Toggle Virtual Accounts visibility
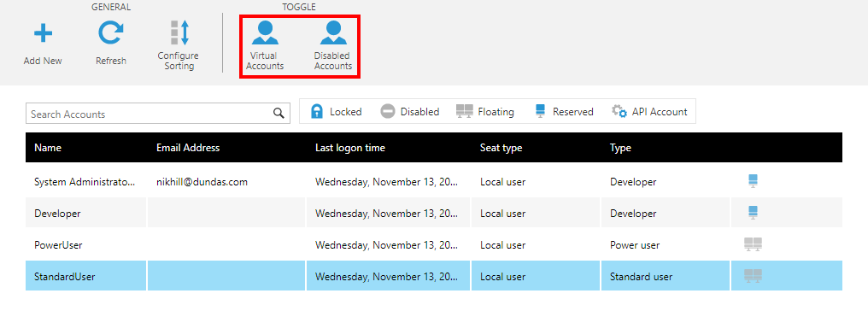The width and height of the screenshot is (868, 311). coord(265,45)
